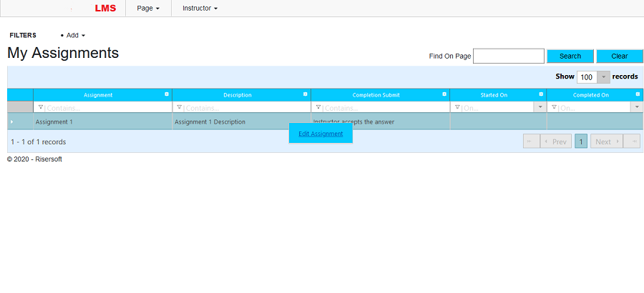Open the Completion Submit column menu icon

(444, 94)
